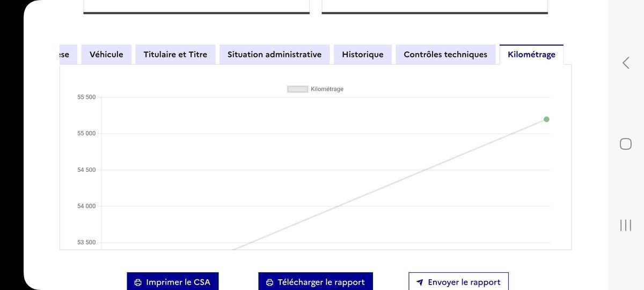This screenshot has height=290, width=644.
Task: Click the Kilométrage legend label text
Action: pyautogui.click(x=327, y=89)
